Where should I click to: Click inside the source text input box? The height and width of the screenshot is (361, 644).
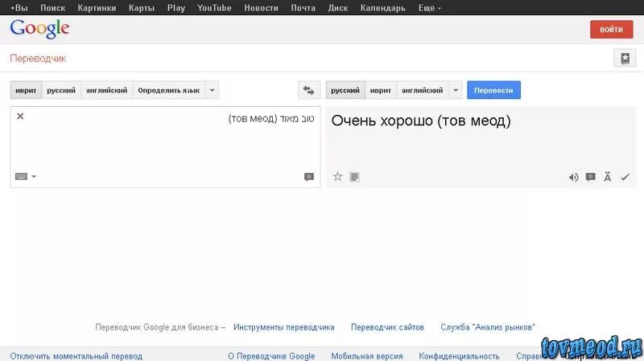point(165,147)
